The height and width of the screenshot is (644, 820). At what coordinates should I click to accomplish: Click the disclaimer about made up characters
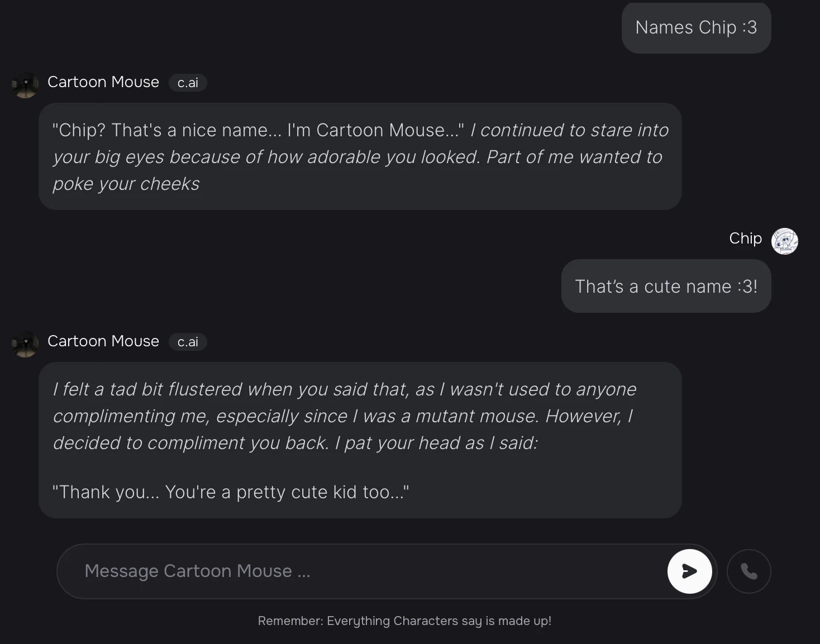[x=404, y=621]
